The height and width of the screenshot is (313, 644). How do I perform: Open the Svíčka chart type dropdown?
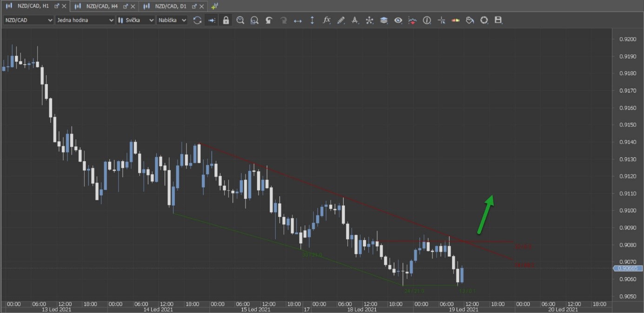[x=135, y=20]
